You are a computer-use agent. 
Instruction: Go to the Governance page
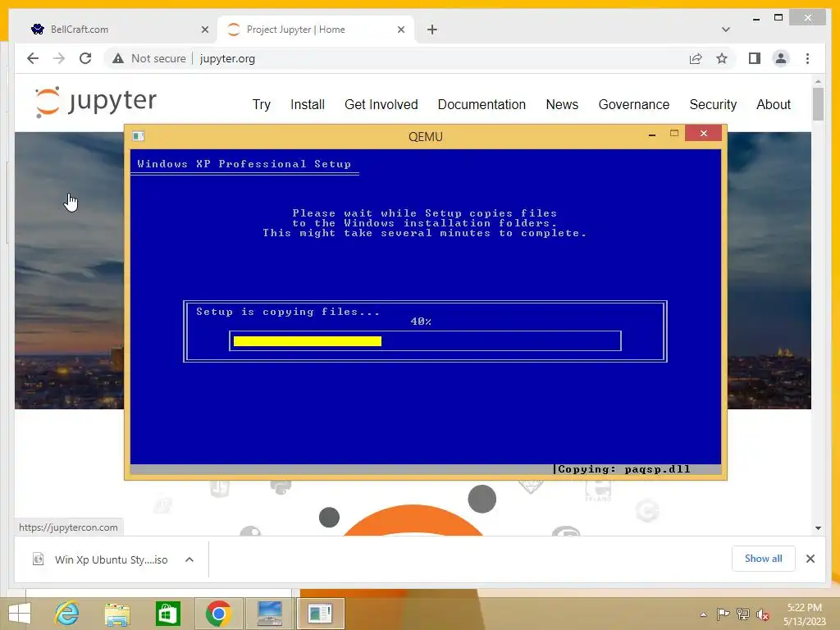pos(634,104)
